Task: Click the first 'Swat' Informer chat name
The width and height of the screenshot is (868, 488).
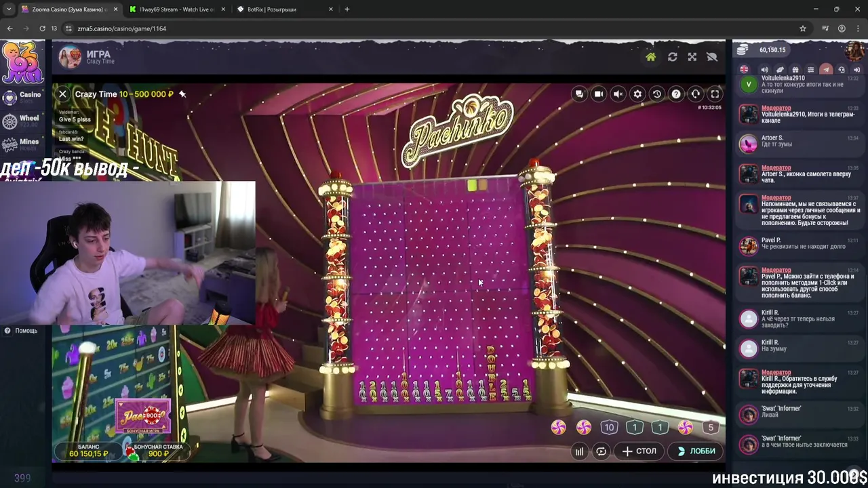Action: pos(781,408)
